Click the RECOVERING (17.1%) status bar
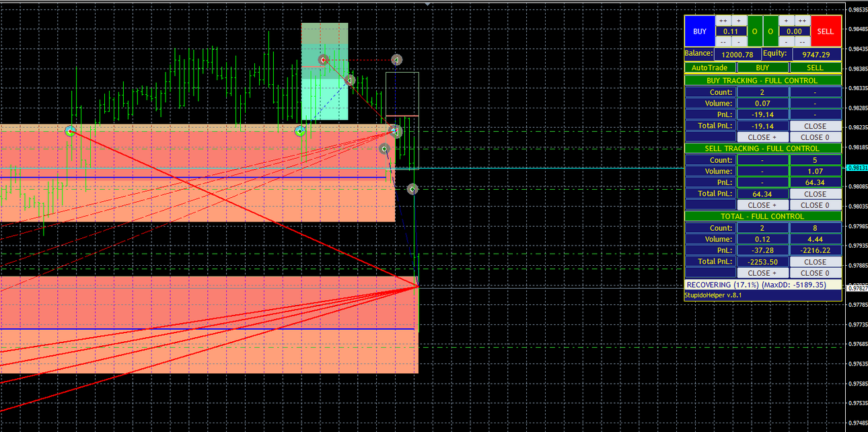This screenshot has height=432, width=868. pos(763,285)
